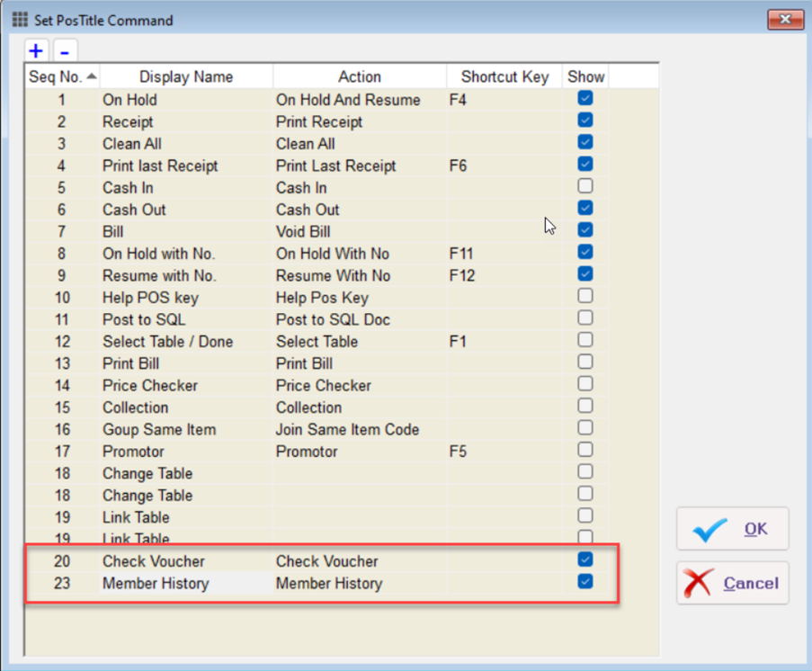The image size is (812, 671).
Task: Click the blue checkmark OK button
Action: click(x=732, y=529)
